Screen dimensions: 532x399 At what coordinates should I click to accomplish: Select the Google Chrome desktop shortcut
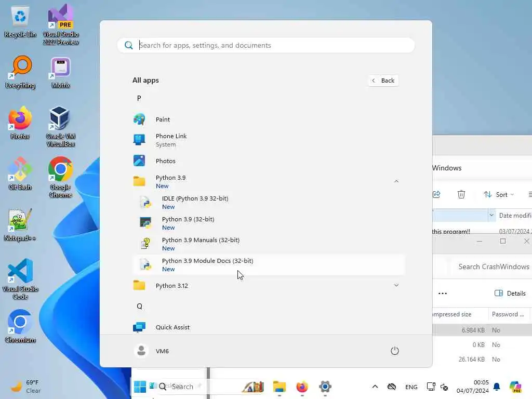[x=61, y=177]
